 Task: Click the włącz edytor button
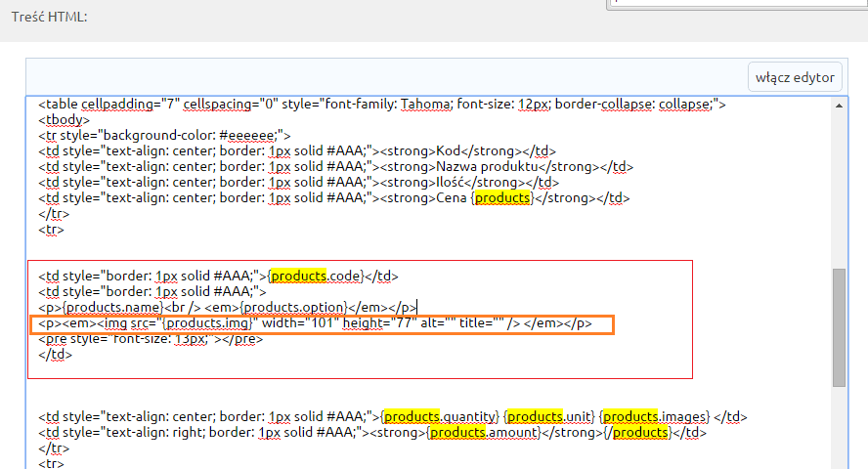click(x=795, y=77)
